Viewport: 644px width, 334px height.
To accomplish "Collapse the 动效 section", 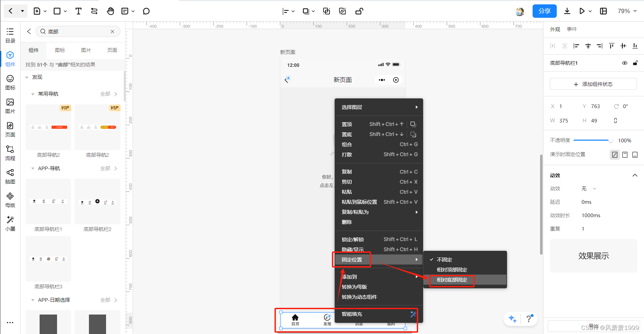I will coord(635,175).
